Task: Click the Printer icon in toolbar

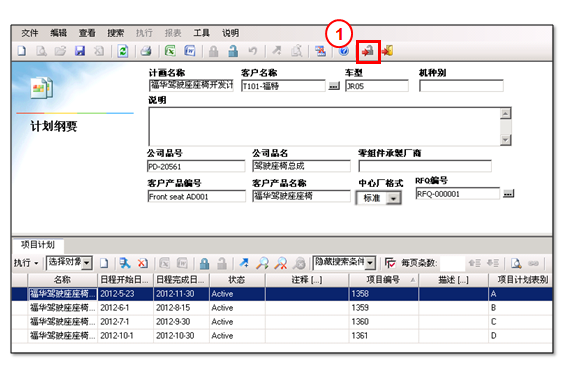Action: (x=146, y=51)
